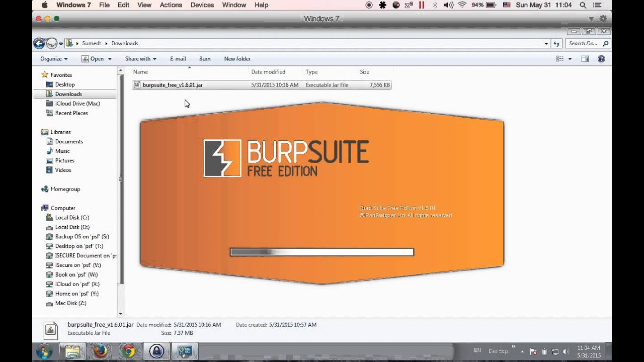This screenshot has height=362, width=644.
Task: Click the Downloads breadcrumb in the address bar
Action: pyautogui.click(x=125, y=44)
